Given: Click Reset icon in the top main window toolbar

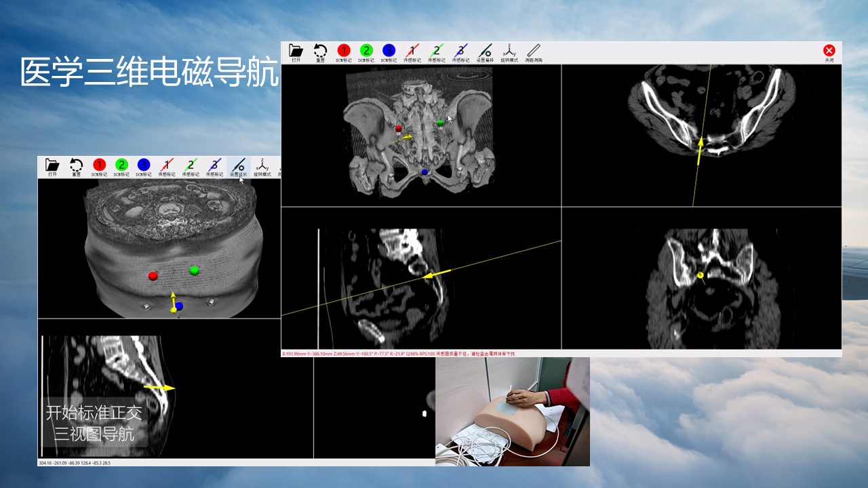Looking at the screenshot, I should point(320,52).
